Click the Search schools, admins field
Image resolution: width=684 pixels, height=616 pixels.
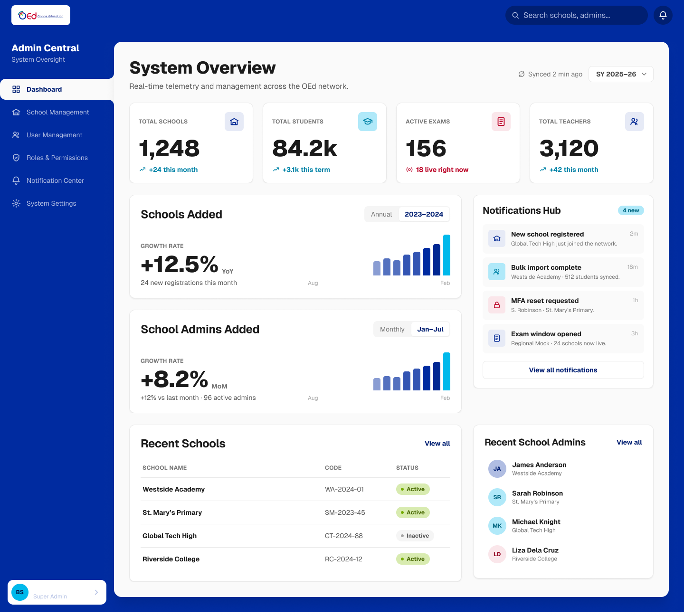[x=577, y=15]
